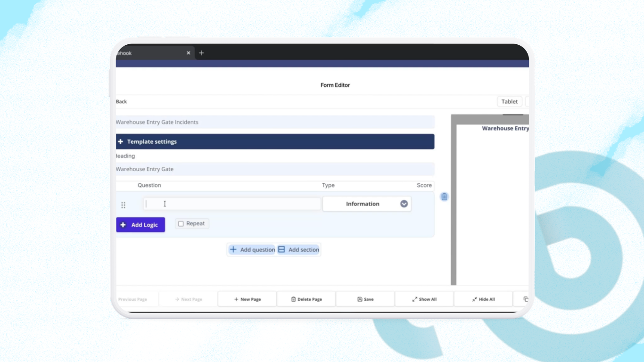
Task: Save the form
Action: [365, 299]
